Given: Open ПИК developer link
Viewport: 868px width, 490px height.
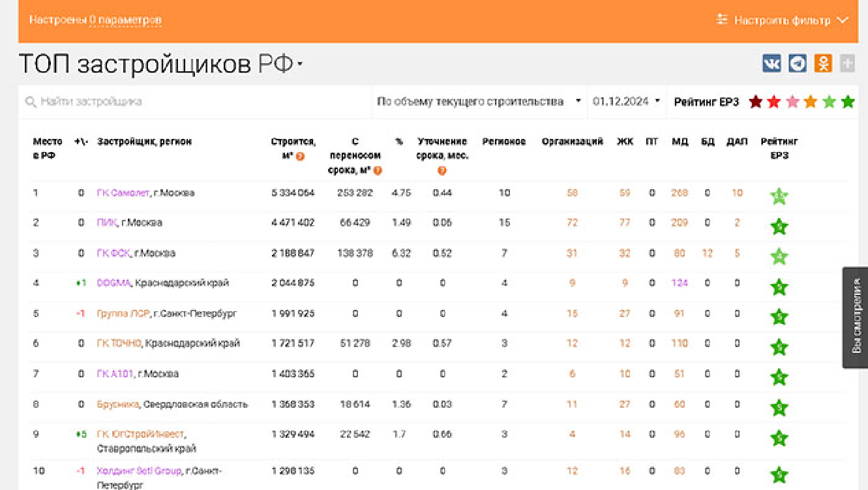Looking at the screenshot, I should [x=107, y=222].
